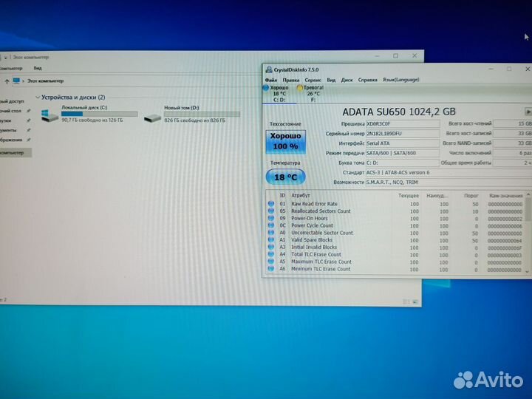Click the status icon for Reallocated Sectors Count

[x=270, y=211]
